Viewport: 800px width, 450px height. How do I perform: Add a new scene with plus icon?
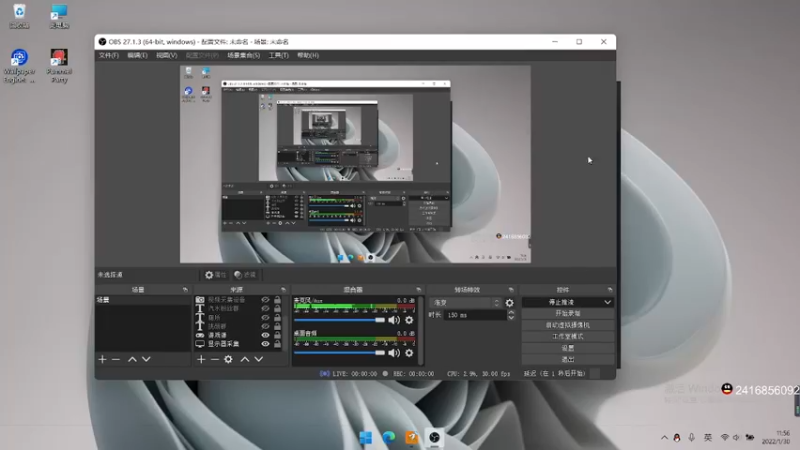coord(103,359)
